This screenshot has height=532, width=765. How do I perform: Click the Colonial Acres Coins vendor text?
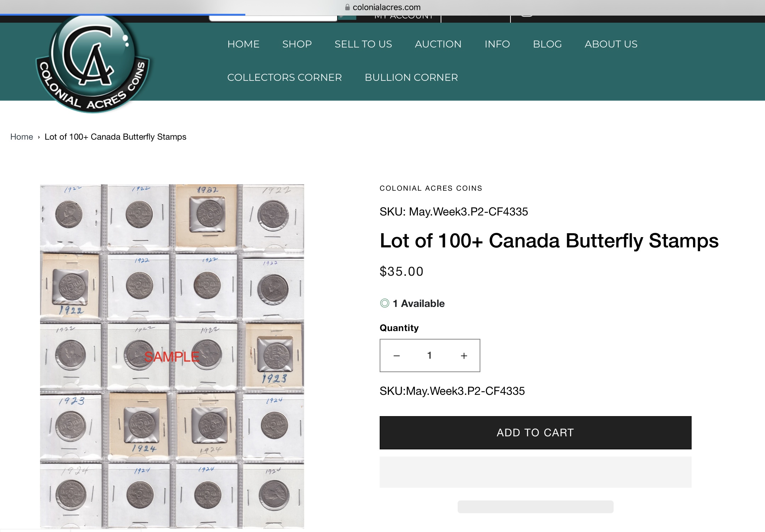(x=431, y=188)
